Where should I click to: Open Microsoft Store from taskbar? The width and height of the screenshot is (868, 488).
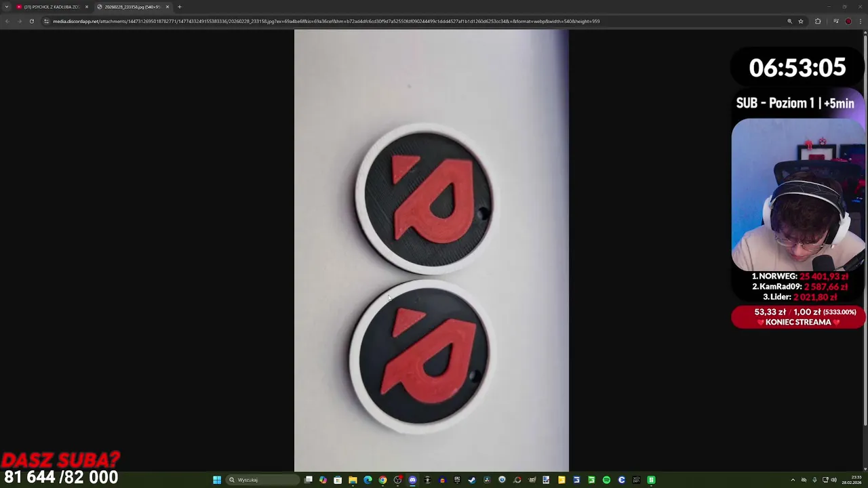pos(338,480)
